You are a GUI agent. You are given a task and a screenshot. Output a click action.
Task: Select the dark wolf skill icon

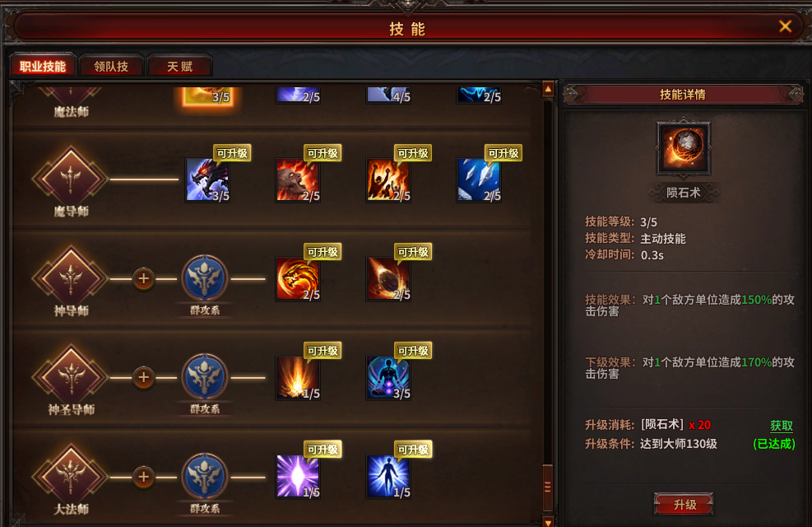[207, 180]
